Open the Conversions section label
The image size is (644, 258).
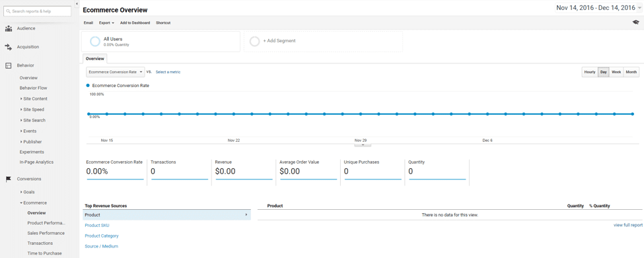(29, 179)
